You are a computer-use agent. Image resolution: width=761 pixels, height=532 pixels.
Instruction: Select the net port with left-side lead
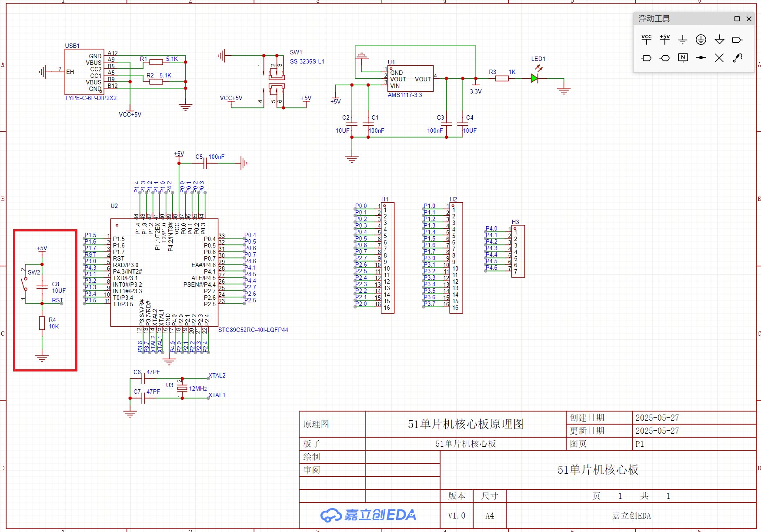[646, 58]
